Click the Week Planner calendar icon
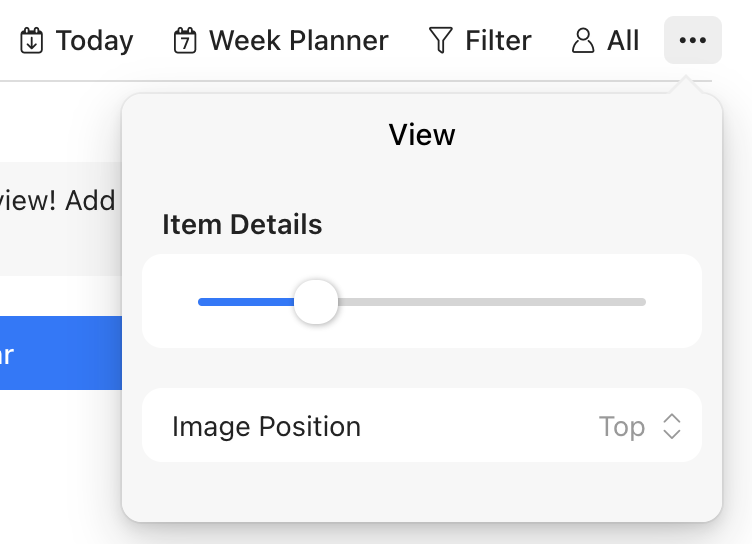Screen dimensions: 752x544 point(185,41)
